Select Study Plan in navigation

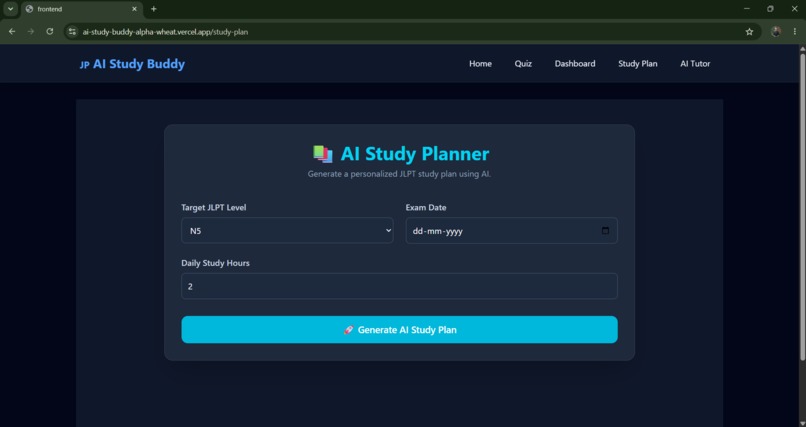pos(637,64)
